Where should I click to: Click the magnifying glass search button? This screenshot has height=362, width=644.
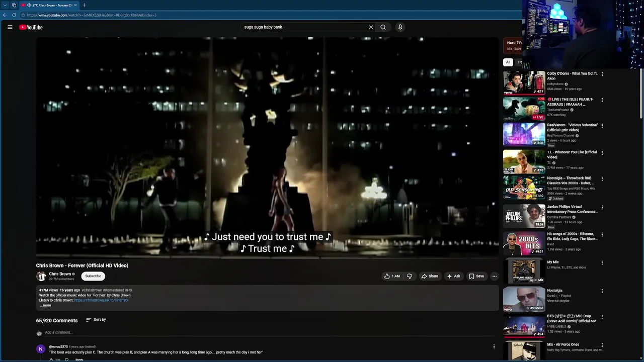[383, 27]
